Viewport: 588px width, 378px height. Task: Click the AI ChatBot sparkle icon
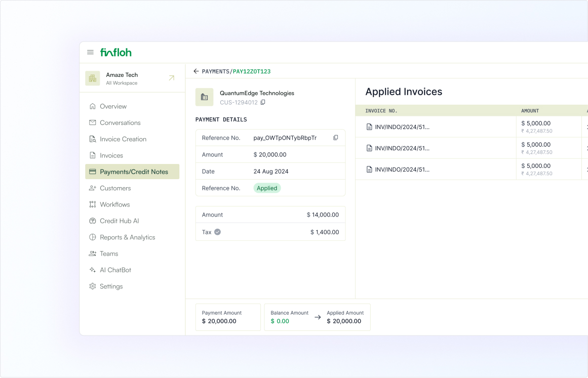[x=93, y=270]
